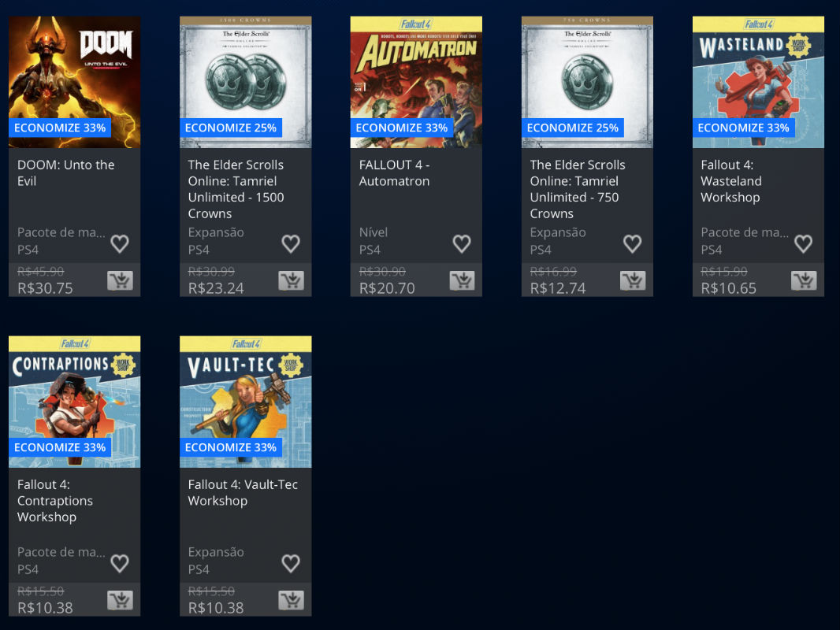Select the R$10.65 Wasteland Workshop price

(x=729, y=288)
